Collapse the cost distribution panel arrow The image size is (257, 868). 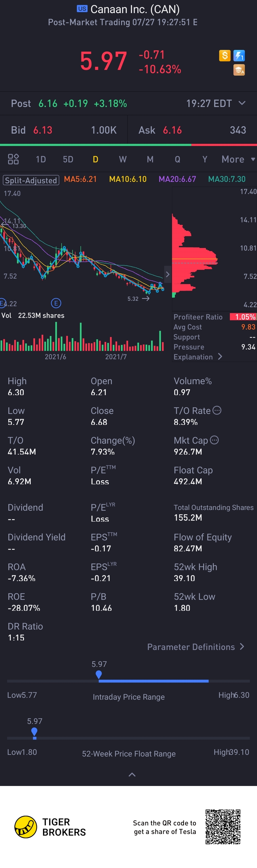point(168,274)
